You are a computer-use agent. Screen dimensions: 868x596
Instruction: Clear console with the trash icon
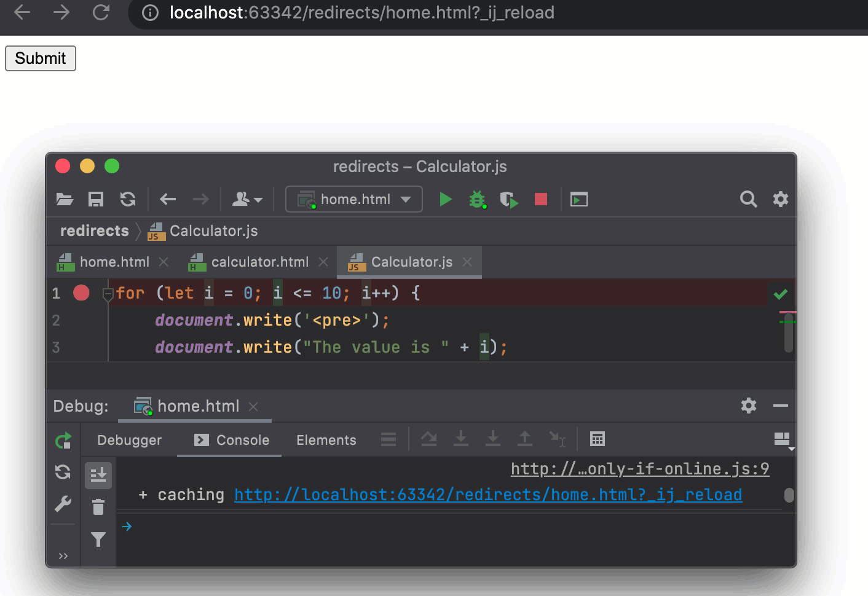98,508
